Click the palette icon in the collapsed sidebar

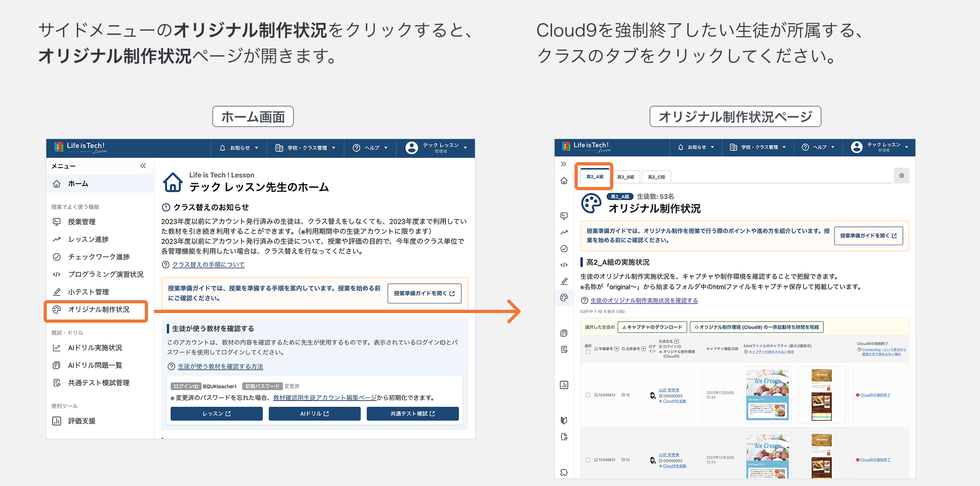pos(564,297)
